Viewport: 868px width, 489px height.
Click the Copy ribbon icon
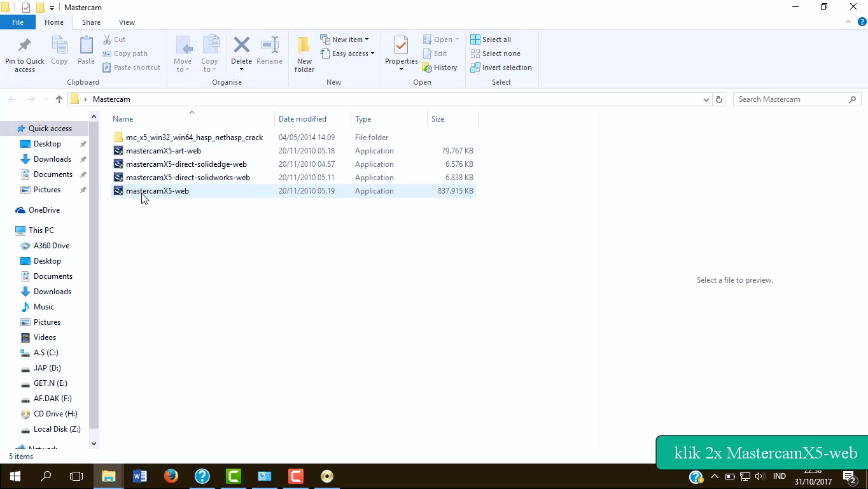[x=59, y=51]
